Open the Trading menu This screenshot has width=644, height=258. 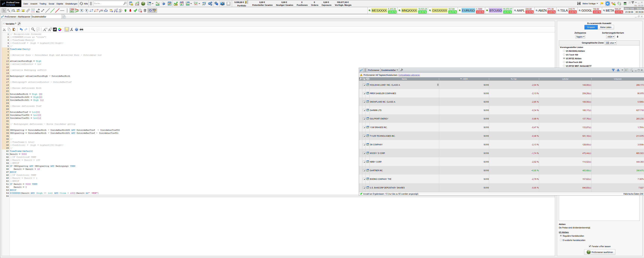(43, 4)
